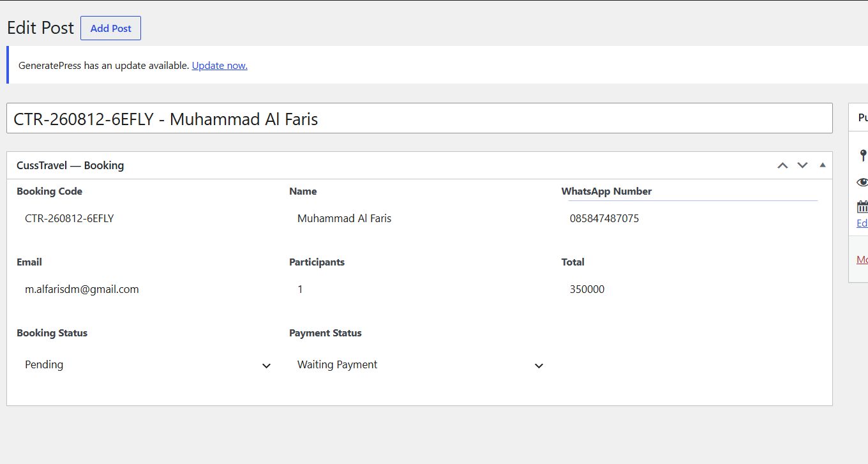Click the calendar icon in the Publish panel

pyautogui.click(x=862, y=207)
